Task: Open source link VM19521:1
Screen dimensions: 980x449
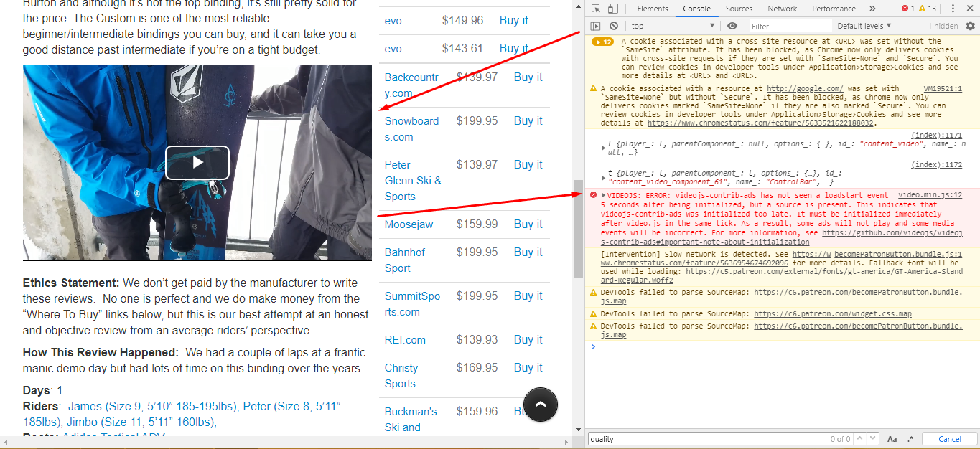Action: click(943, 89)
